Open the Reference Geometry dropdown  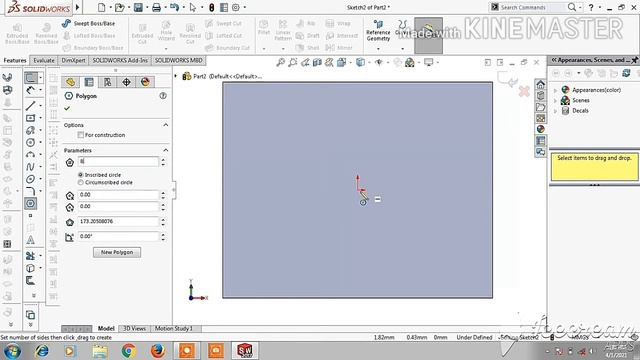(378, 49)
